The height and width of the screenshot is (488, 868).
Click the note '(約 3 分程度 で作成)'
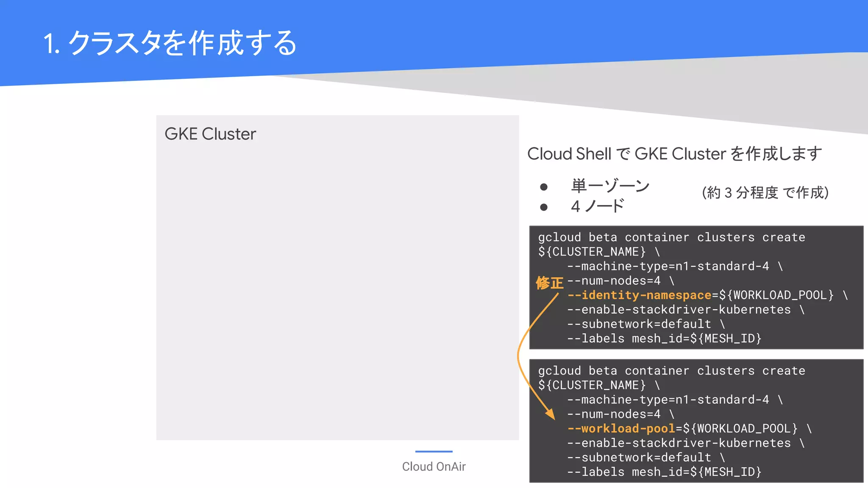coord(765,193)
